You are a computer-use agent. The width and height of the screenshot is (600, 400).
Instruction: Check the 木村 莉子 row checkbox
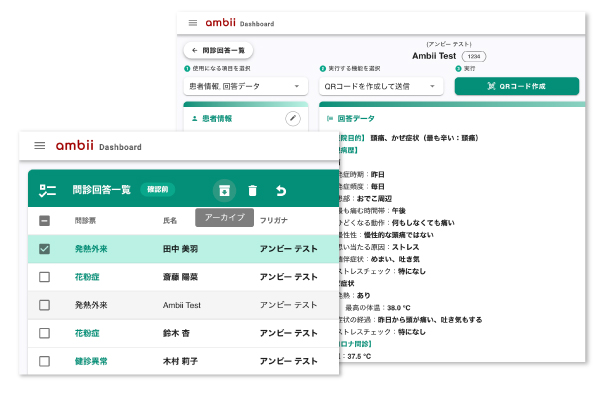(44, 361)
